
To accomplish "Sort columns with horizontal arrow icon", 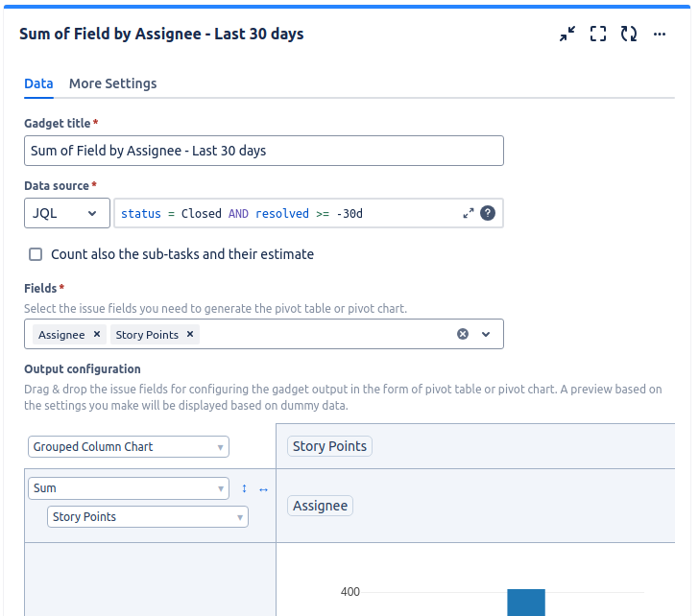I will coord(263,489).
